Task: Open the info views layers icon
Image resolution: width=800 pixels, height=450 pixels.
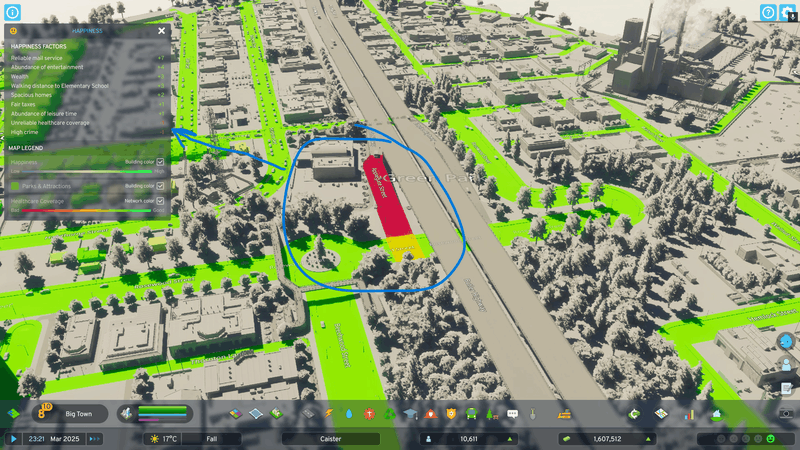Action: [x=13, y=413]
